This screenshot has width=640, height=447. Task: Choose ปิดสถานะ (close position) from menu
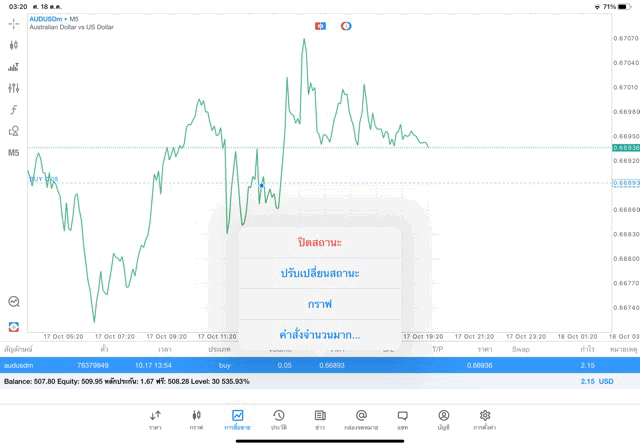[x=320, y=243]
